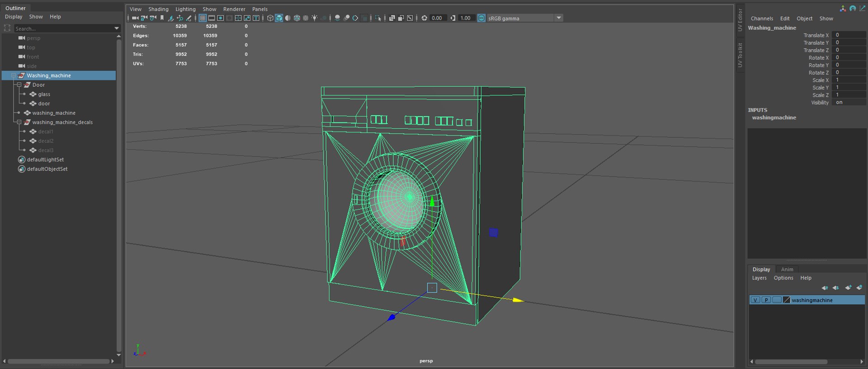Collapse the washing_machine_decals group

pyautogui.click(x=19, y=122)
